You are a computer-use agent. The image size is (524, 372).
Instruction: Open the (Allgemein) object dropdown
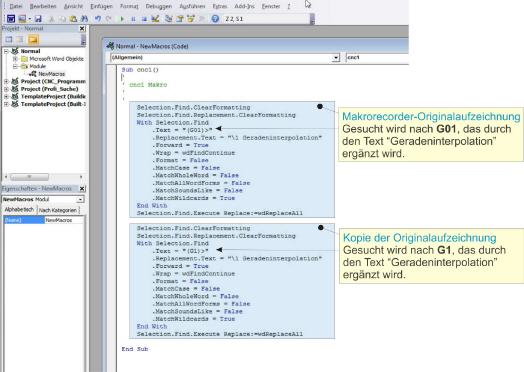[336, 57]
